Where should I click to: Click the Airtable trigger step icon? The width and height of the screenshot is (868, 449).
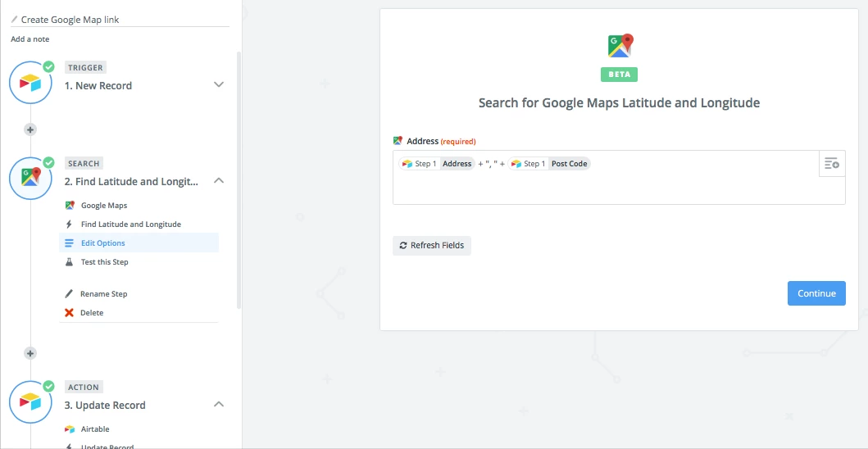tap(30, 83)
